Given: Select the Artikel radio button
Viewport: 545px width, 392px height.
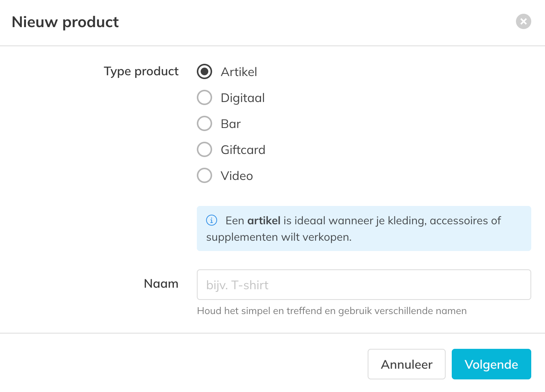Looking at the screenshot, I should [x=204, y=71].
